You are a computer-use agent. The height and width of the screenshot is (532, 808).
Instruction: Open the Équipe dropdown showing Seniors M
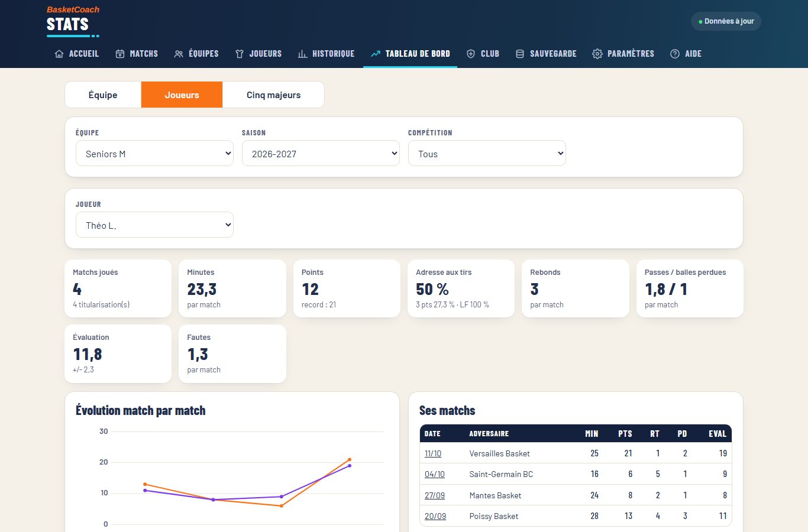tap(154, 154)
